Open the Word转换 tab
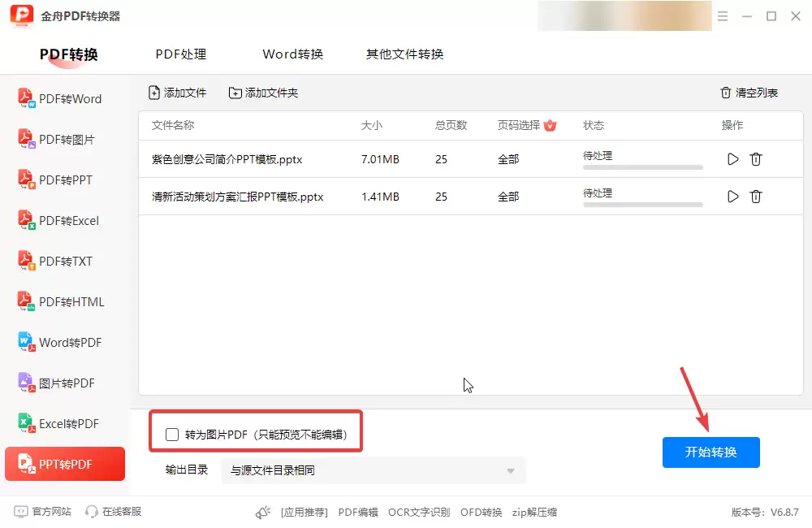Viewport: 812px width, 528px height. [292, 54]
